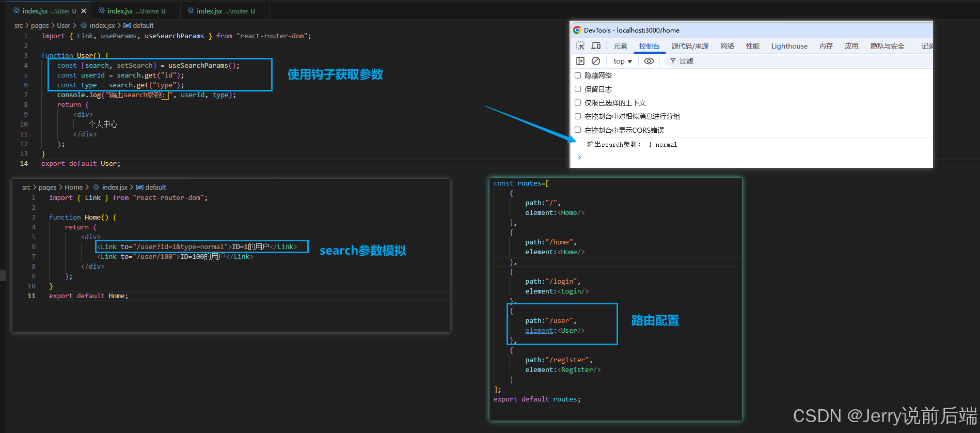
Task: Click 'export default routes;' line
Action: [537, 399]
